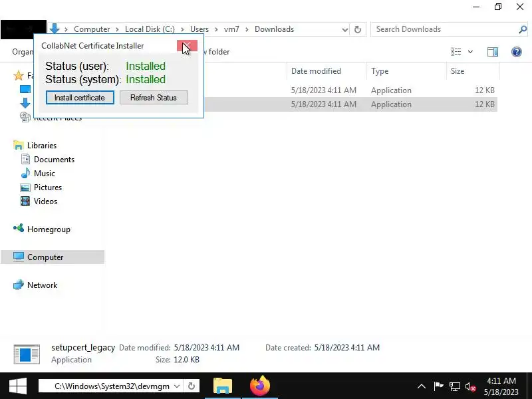Click the Recent Places icon in the sidebar
Viewport: 532px width, 399px height.
click(25, 117)
